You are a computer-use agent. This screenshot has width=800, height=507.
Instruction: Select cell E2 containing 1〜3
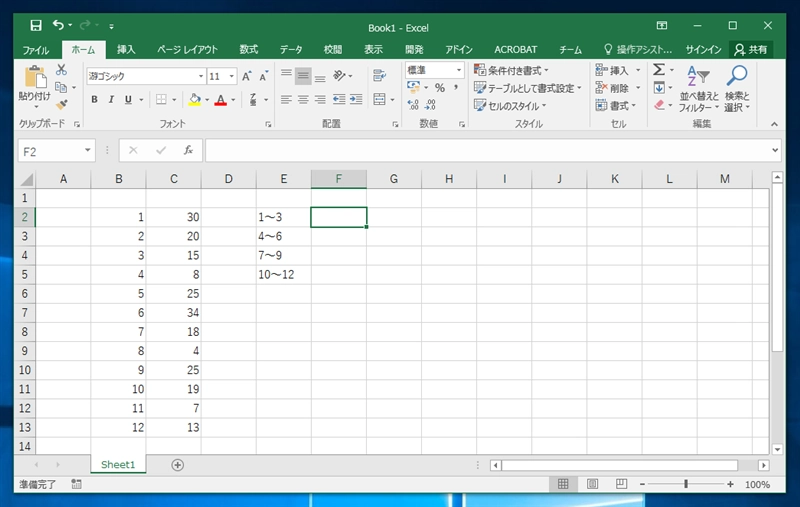[x=283, y=217]
